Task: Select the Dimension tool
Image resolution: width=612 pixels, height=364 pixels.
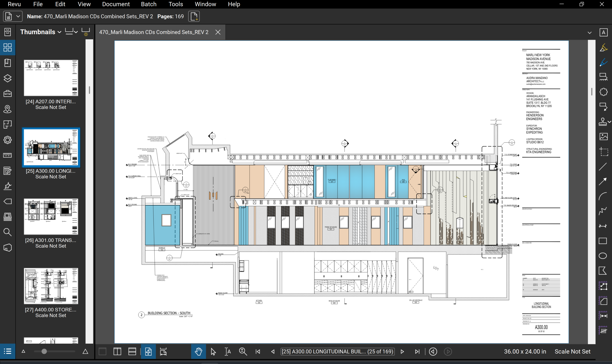Action: click(603, 226)
